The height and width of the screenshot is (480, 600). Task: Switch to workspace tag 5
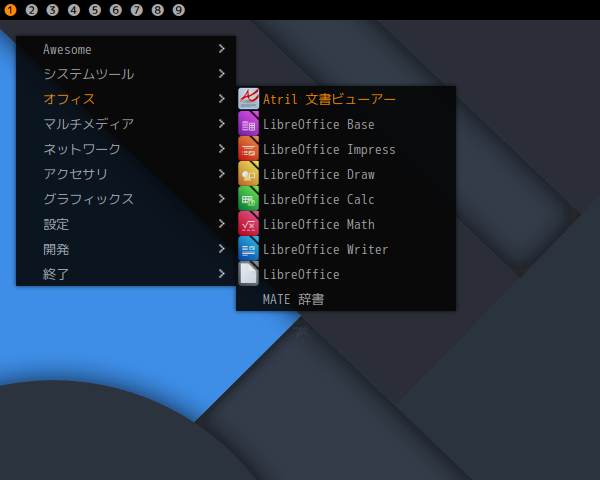[95, 10]
